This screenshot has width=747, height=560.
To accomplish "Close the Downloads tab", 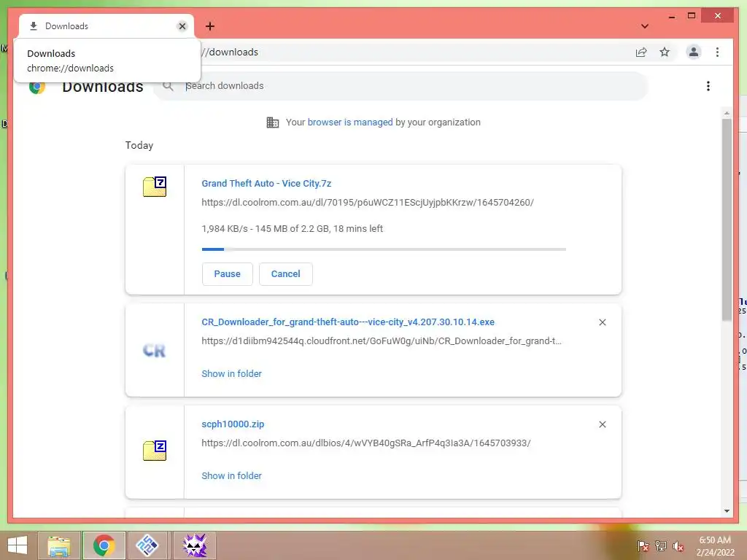I will tap(182, 26).
